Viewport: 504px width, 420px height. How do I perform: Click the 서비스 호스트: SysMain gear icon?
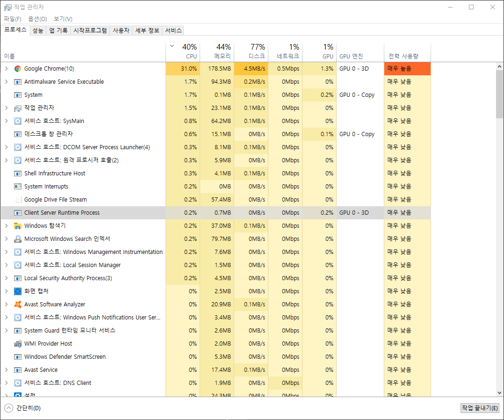17,121
